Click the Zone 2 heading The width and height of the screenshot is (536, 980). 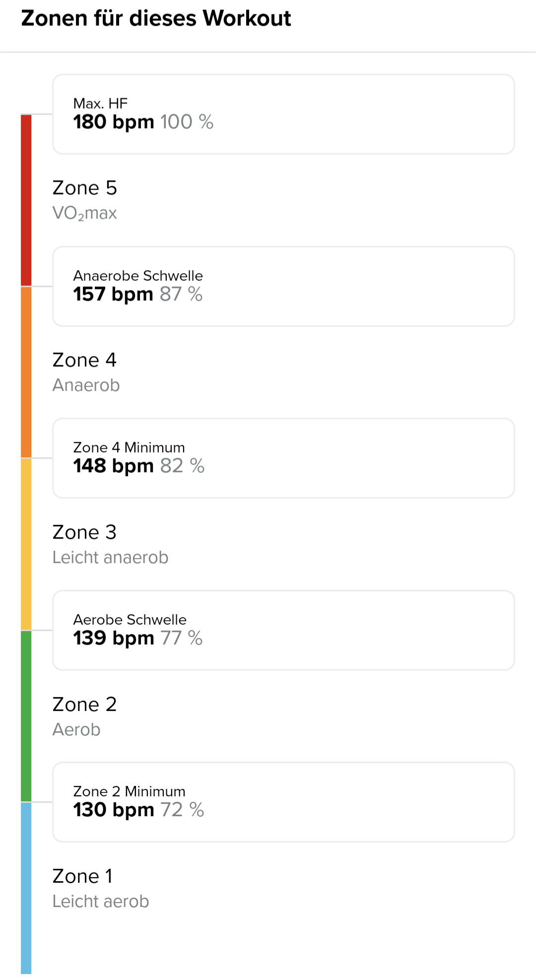(85, 704)
